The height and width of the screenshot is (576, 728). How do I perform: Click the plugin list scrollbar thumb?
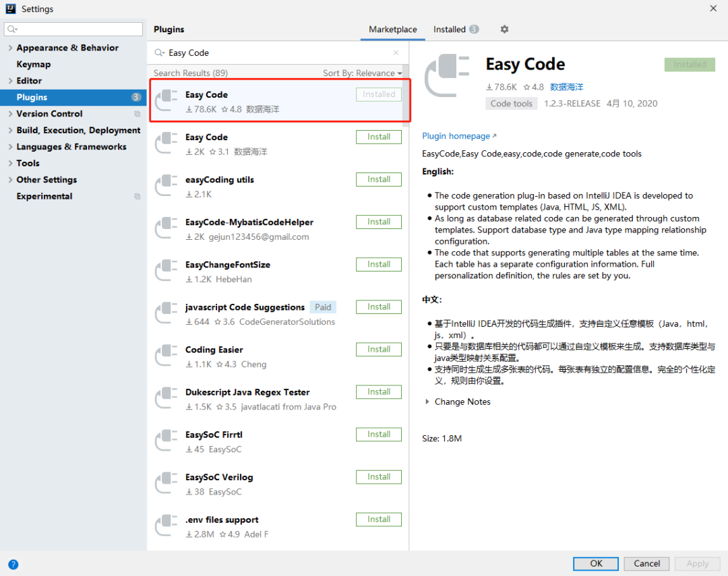coord(406,96)
